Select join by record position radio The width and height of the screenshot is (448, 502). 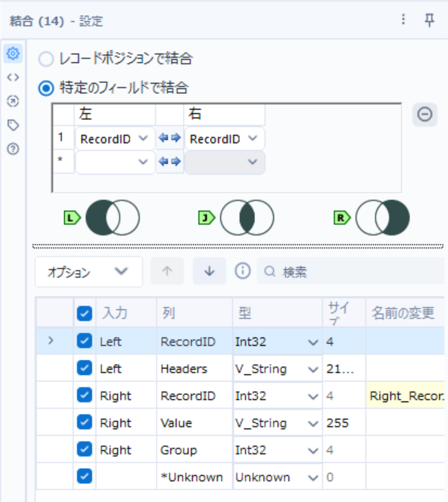click(46, 59)
